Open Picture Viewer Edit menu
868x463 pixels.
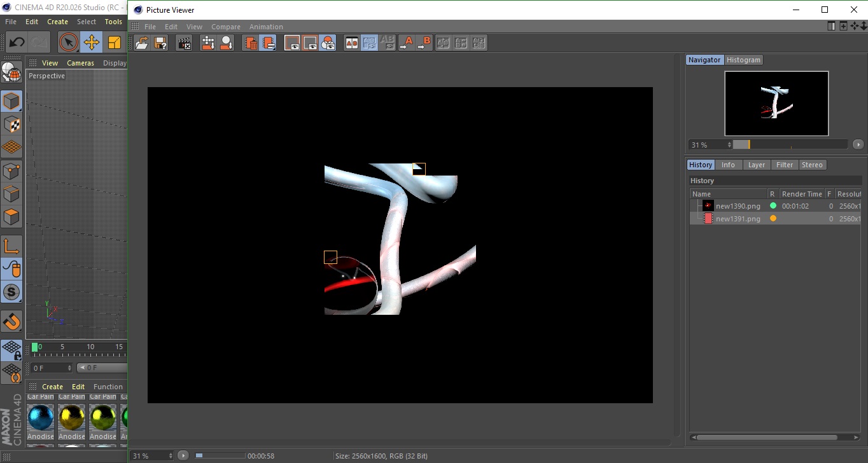point(171,27)
